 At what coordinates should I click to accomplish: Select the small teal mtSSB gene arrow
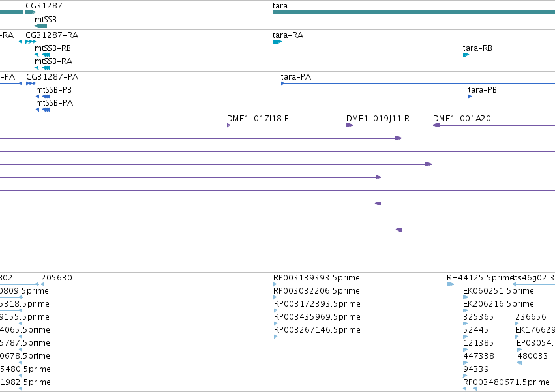(40, 26)
